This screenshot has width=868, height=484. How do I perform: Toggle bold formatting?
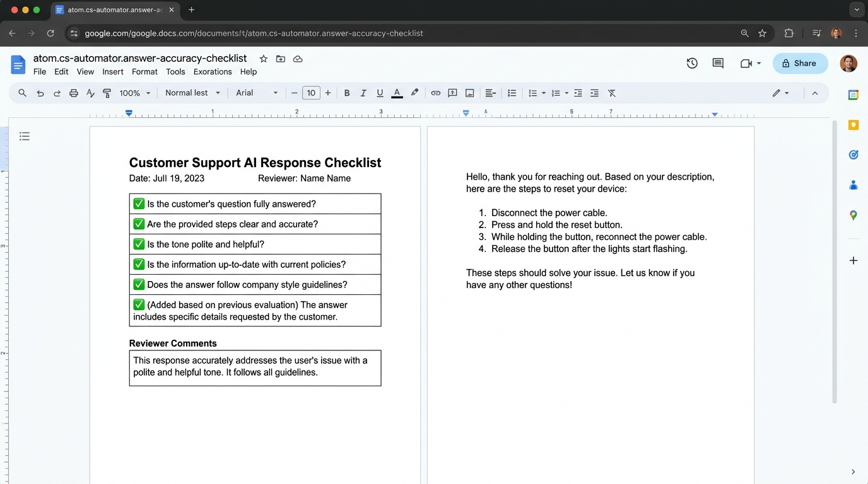point(346,93)
